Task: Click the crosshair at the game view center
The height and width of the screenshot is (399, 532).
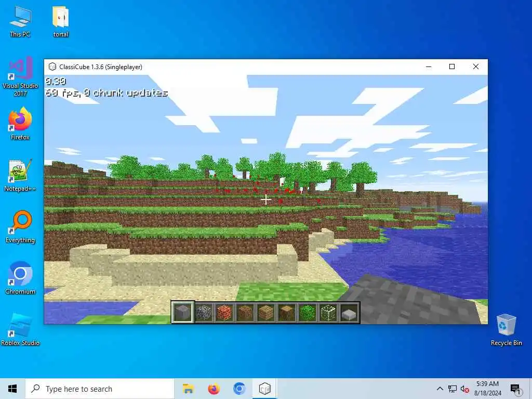Action: click(266, 199)
